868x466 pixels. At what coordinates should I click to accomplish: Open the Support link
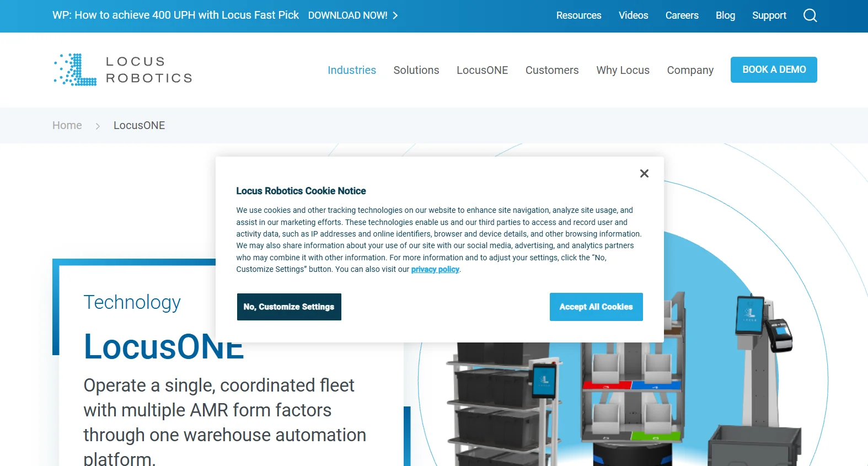(x=769, y=15)
